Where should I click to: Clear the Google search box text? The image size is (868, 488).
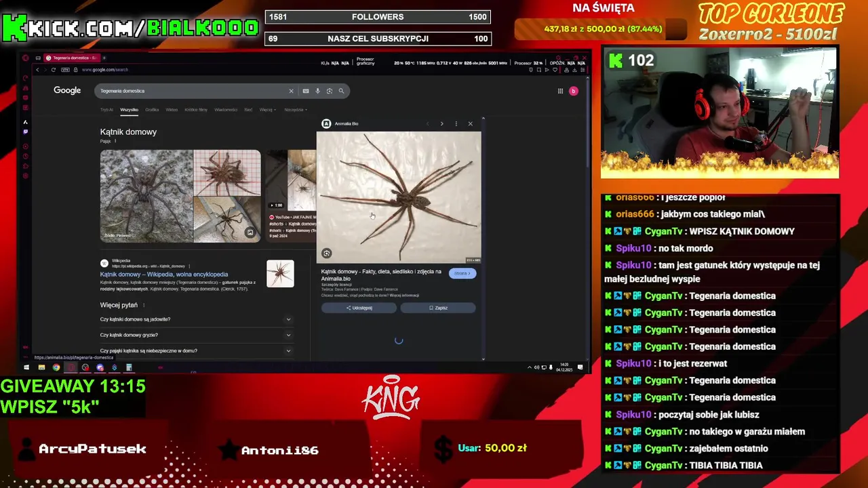[291, 91]
